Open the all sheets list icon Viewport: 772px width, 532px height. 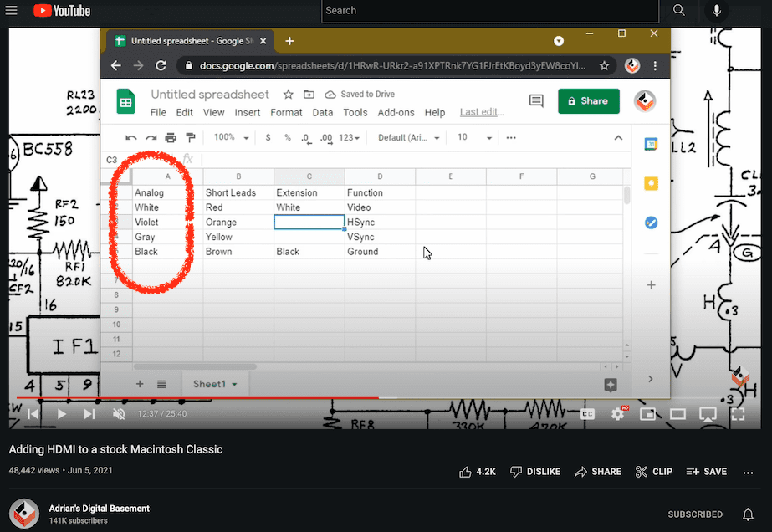(161, 384)
